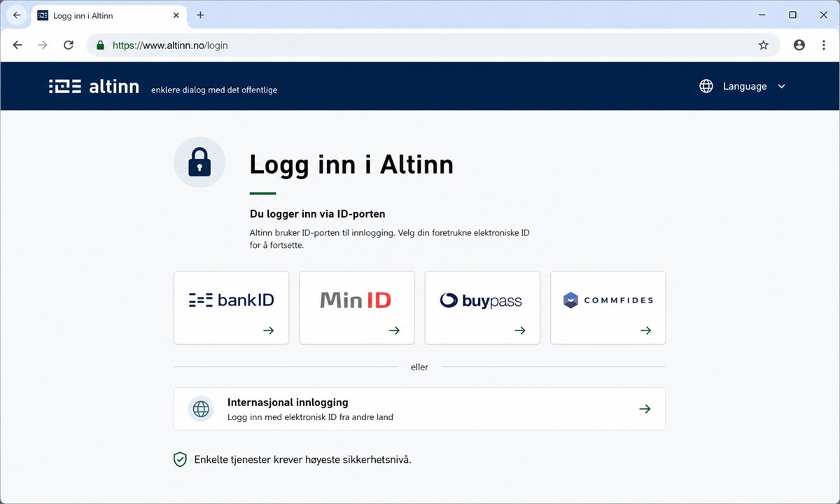Click 'Du logger inn via ID-porten' heading
Screen dimensions: 840x504
[318, 214]
